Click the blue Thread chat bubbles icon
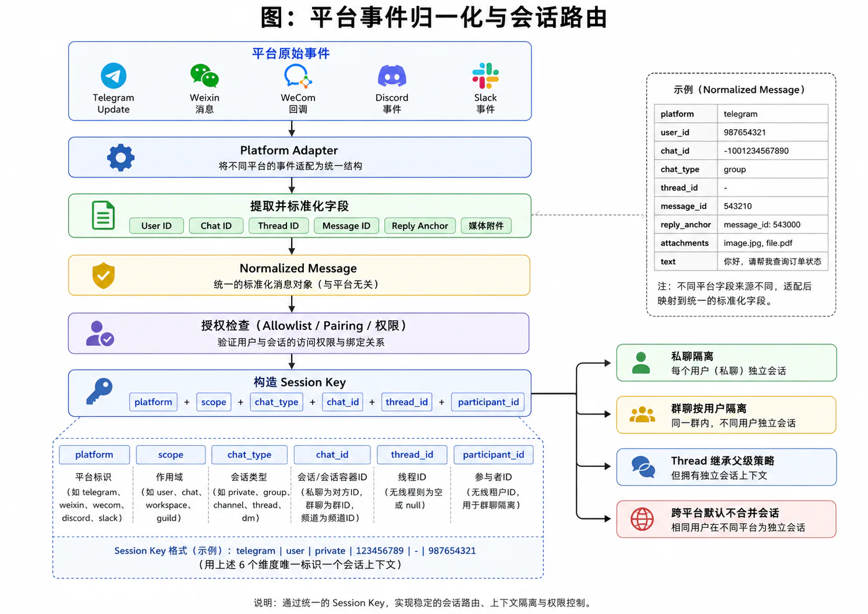 click(643, 467)
